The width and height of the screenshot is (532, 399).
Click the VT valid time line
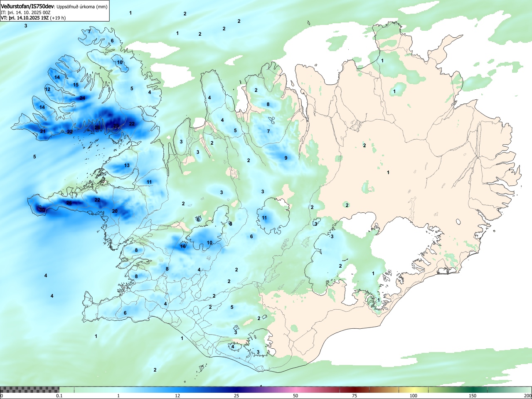click(x=33, y=18)
